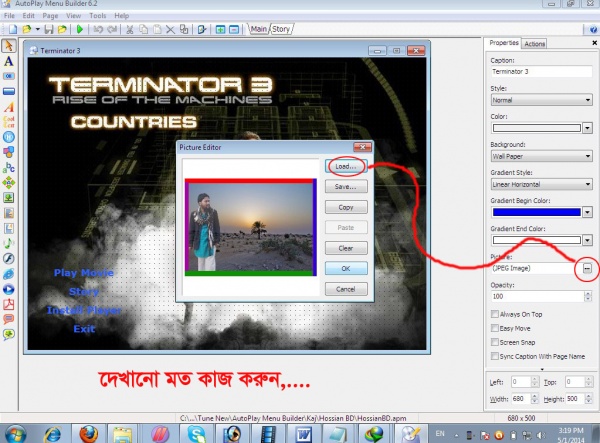Open the Edit menu

click(x=28, y=16)
